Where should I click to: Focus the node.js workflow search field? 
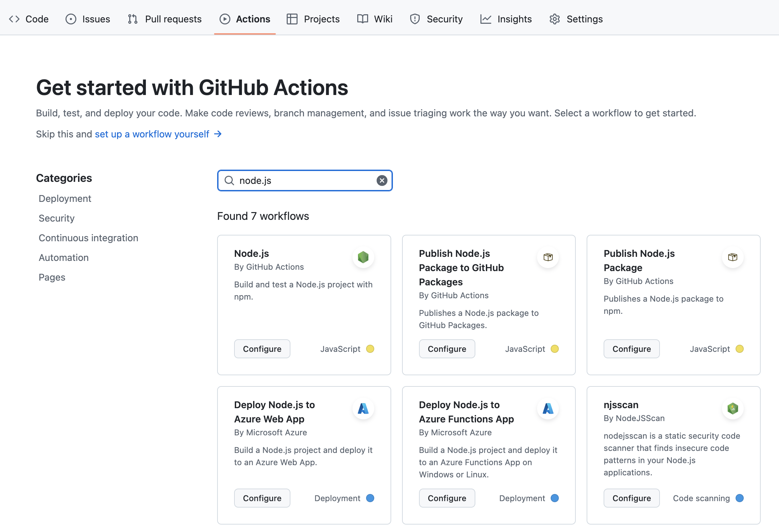(305, 180)
